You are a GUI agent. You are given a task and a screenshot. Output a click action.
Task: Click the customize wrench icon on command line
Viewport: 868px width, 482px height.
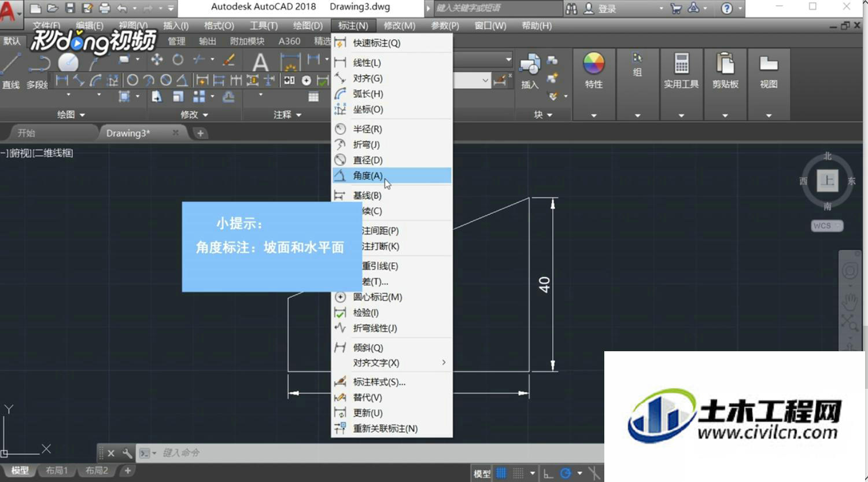pyautogui.click(x=127, y=453)
